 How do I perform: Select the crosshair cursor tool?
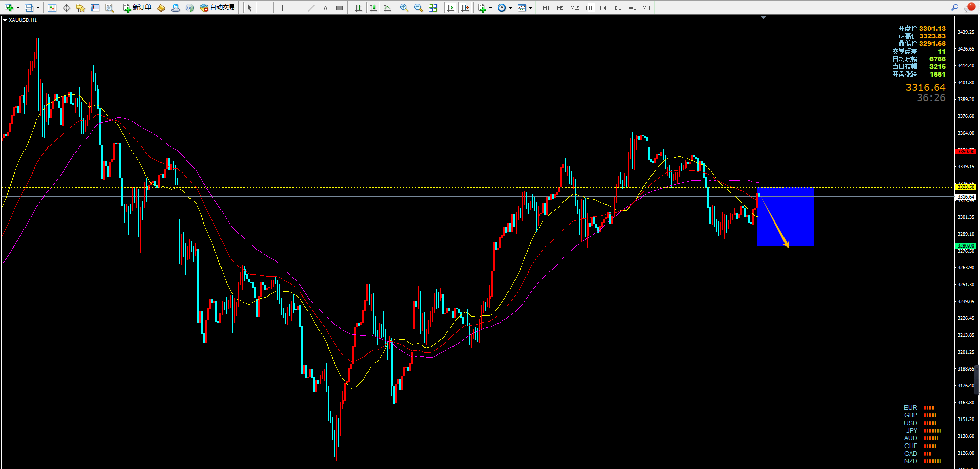(x=264, y=8)
